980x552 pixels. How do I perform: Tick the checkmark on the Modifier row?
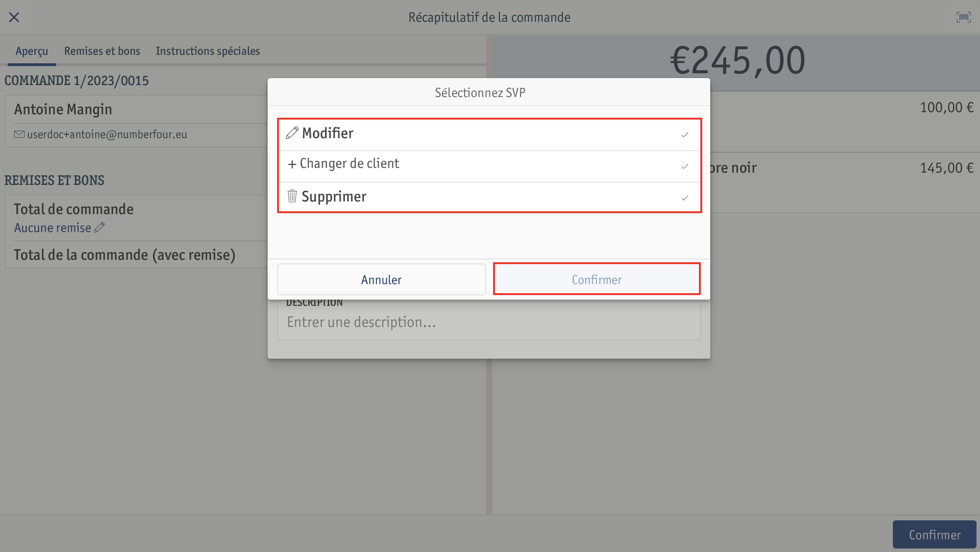(x=685, y=135)
